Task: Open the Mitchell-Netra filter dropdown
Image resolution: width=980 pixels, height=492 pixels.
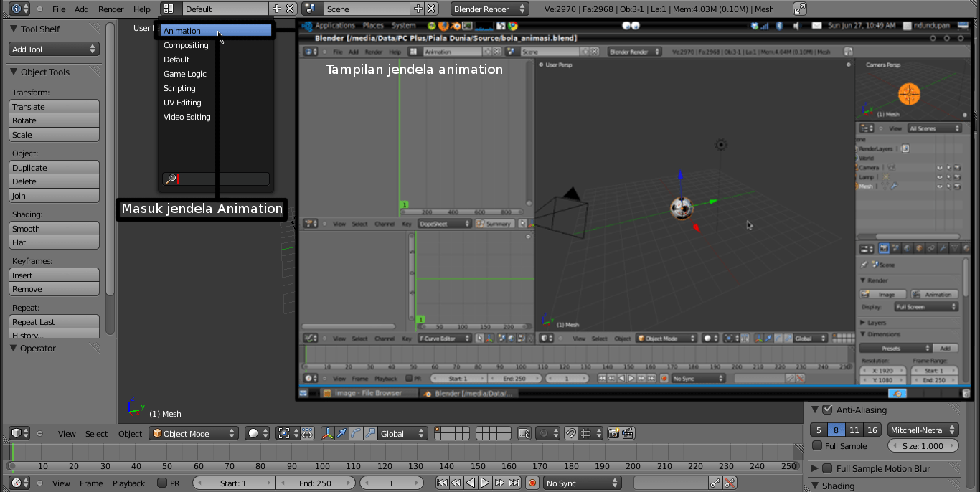Action: tap(923, 430)
